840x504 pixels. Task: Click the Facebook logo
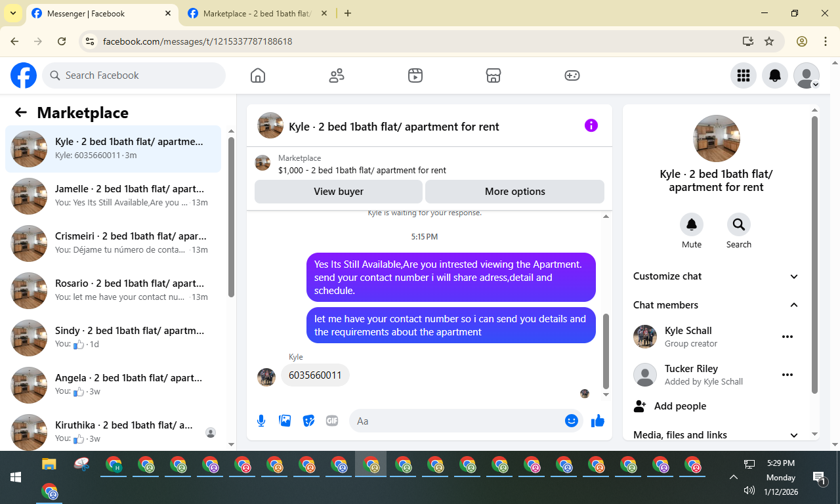[x=24, y=75]
